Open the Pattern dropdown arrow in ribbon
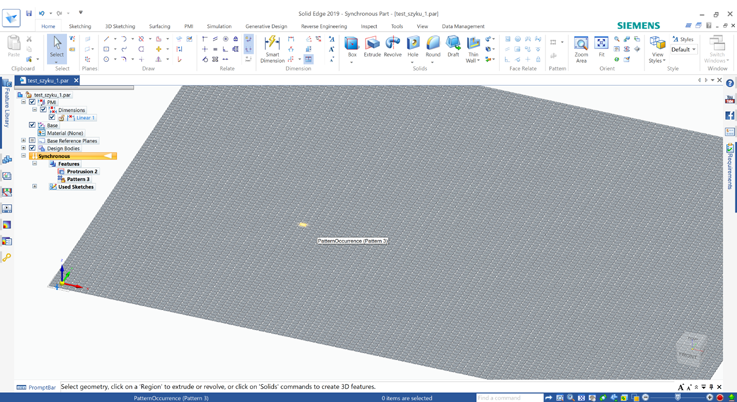Image resolution: width=737 pixels, height=402 pixels. [562, 42]
